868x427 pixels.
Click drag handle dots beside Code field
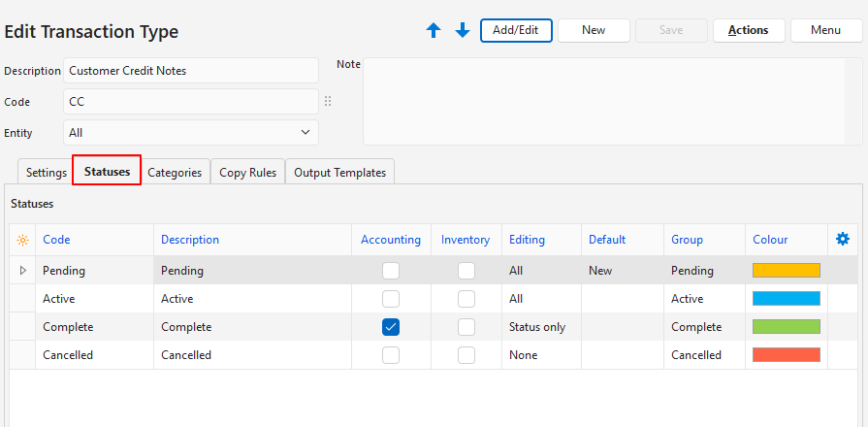pos(328,101)
